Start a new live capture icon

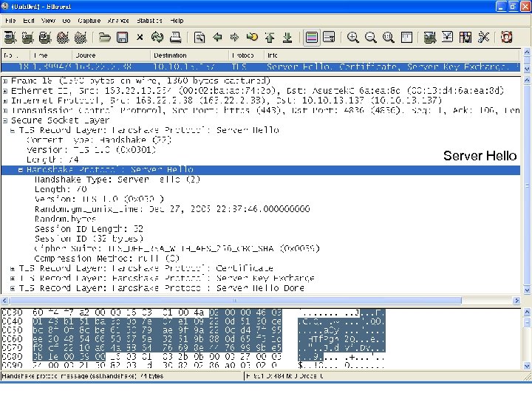45,37
